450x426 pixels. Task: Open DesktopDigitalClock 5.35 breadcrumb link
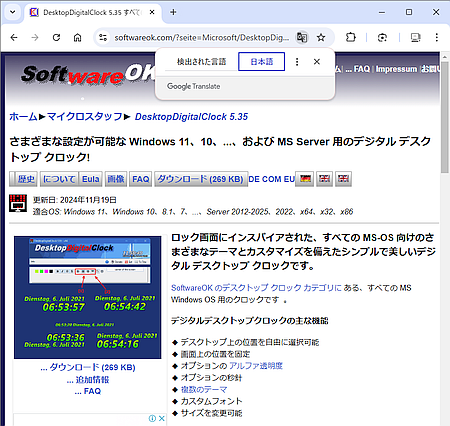[x=191, y=117]
